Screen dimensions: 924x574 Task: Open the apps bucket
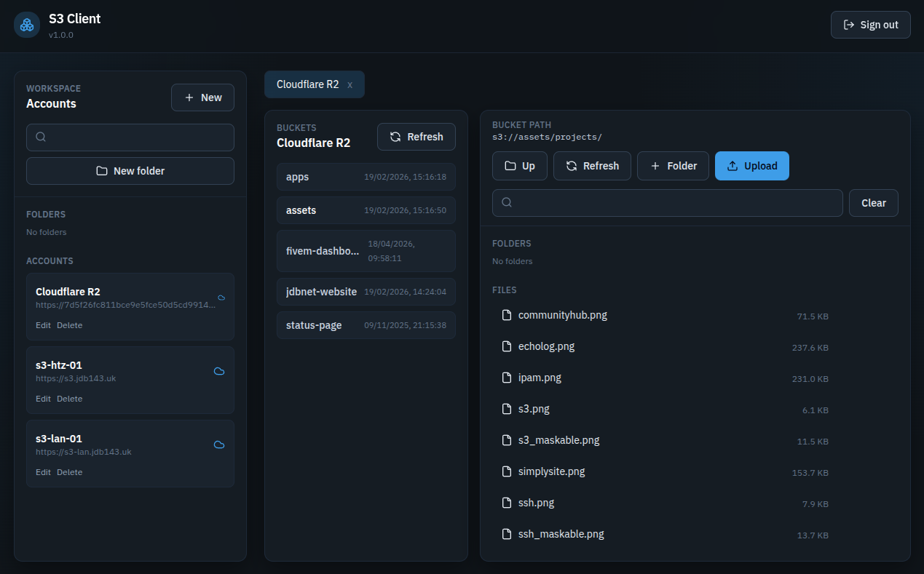[366, 177]
